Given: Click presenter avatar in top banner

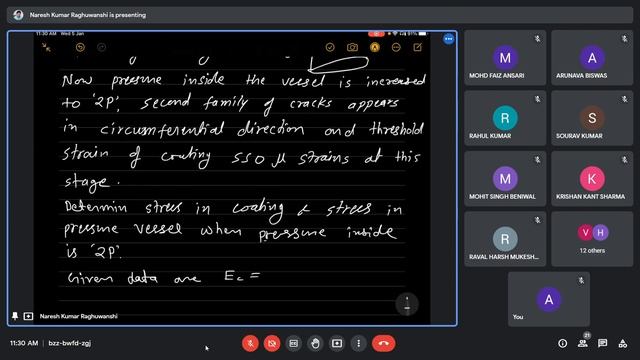Looking at the screenshot, I should pos(18,15).
